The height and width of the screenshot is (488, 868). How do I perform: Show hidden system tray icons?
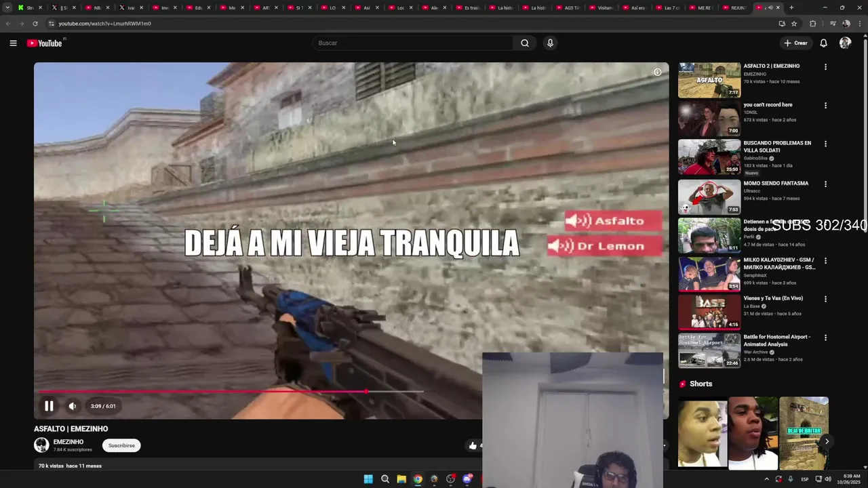[767, 479]
